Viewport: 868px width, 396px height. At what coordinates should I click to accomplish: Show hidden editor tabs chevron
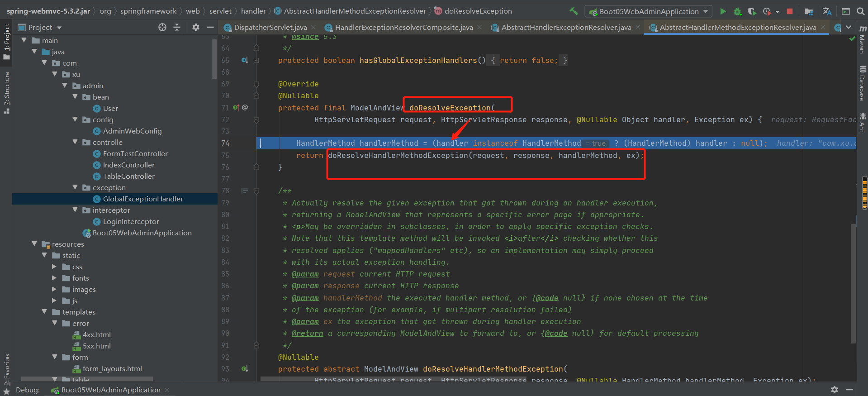pyautogui.click(x=849, y=28)
